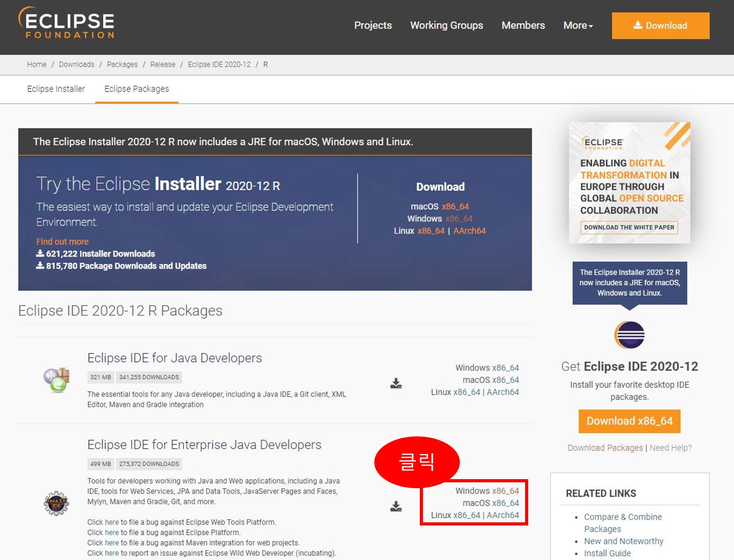Click the 341,255 DOWNLOADS badge
The image size is (734, 560).
(149, 377)
